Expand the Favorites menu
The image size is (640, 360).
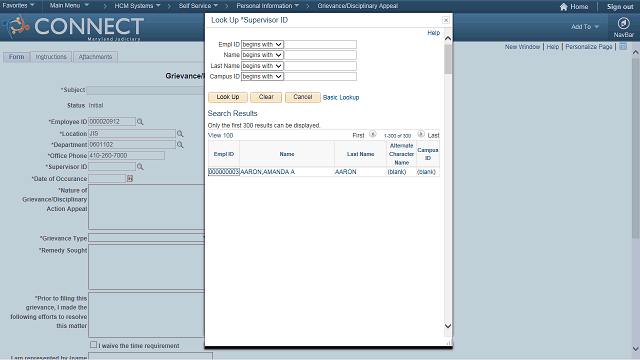click(18, 6)
